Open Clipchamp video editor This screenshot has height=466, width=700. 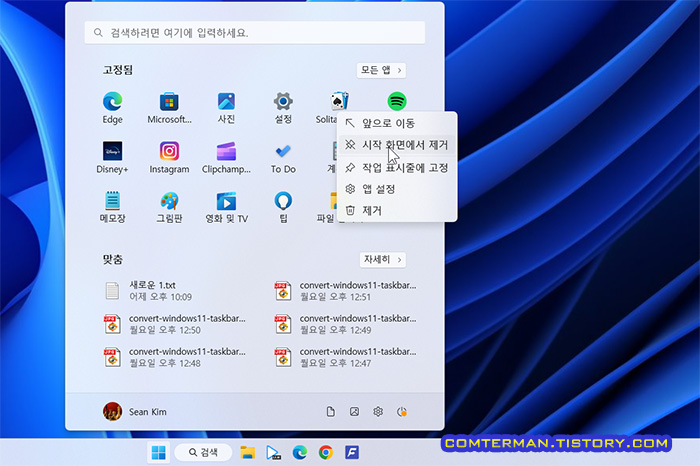click(x=226, y=157)
